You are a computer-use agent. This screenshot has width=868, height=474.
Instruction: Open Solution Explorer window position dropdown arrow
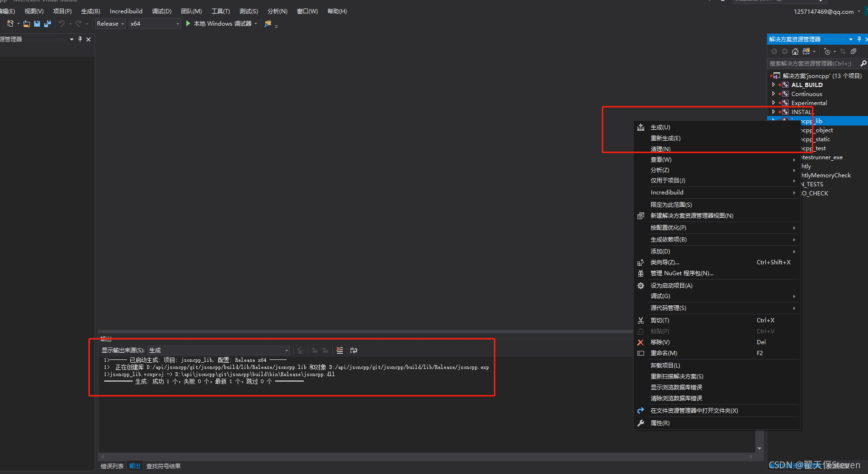pyautogui.click(x=851, y=39)
